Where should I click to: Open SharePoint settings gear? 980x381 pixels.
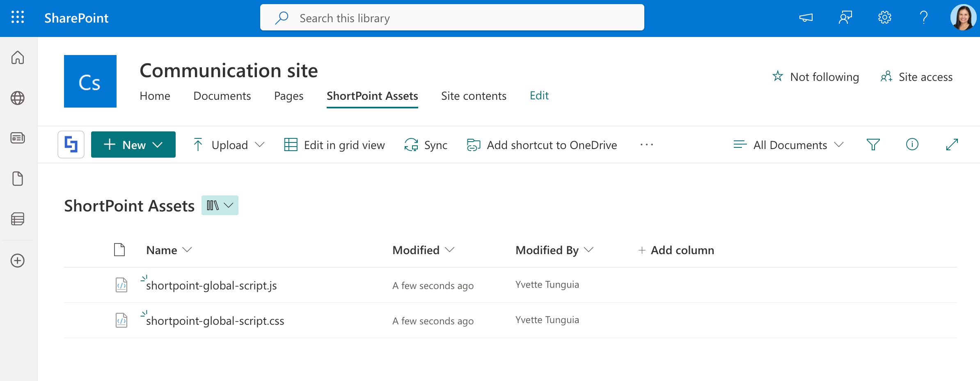coord(885,17)
